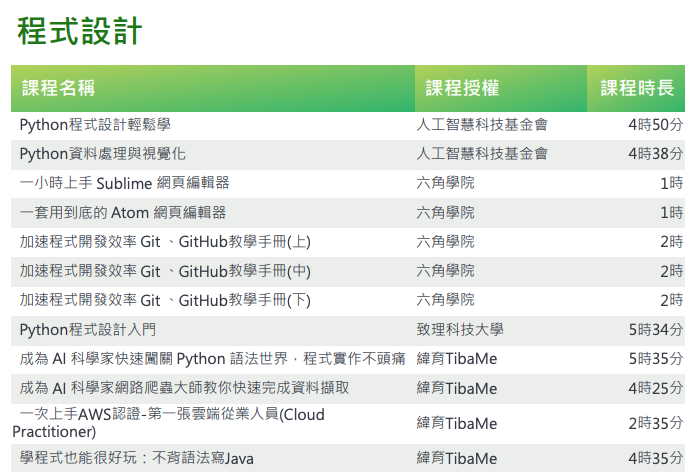Click 六角學院 in the Sublime row
691x472 pixels.
(446, 183)
